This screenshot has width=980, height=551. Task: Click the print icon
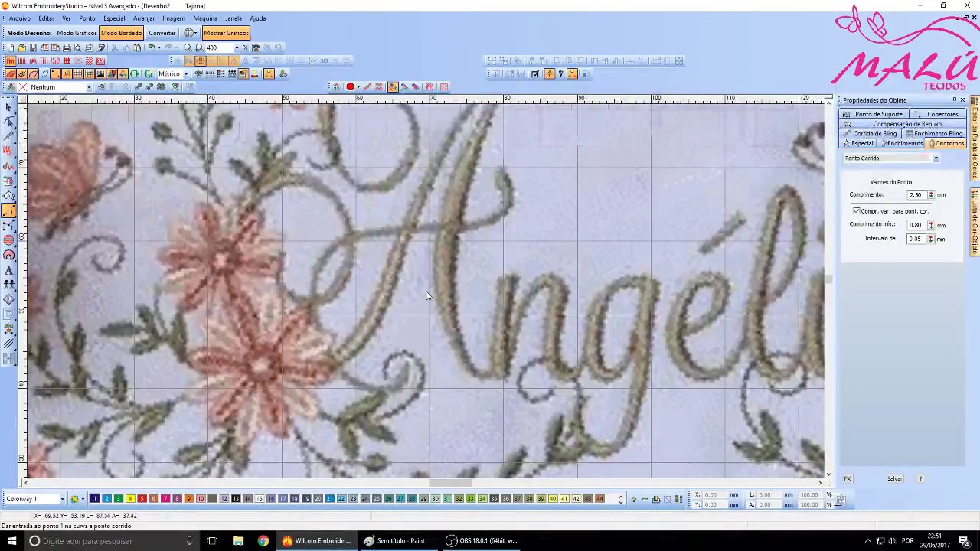point(67,47)
